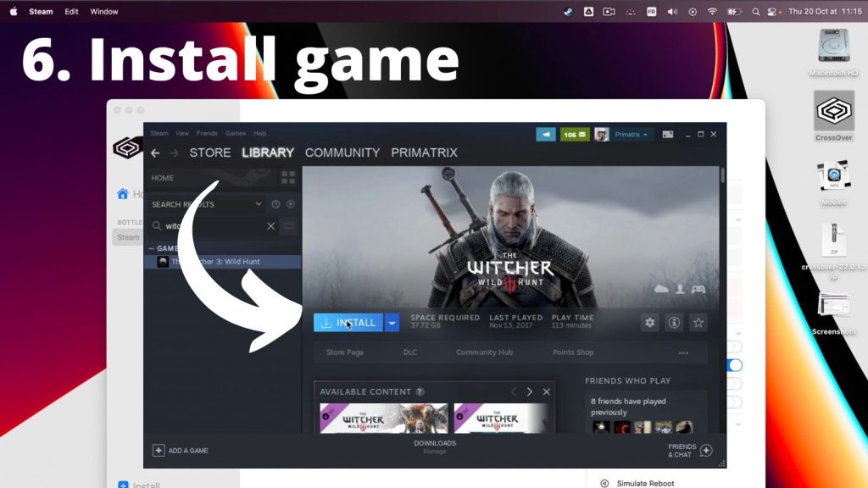Click the info icon next to the gear
The height and width of the screenshot is (488, 868).
[674, 323]
